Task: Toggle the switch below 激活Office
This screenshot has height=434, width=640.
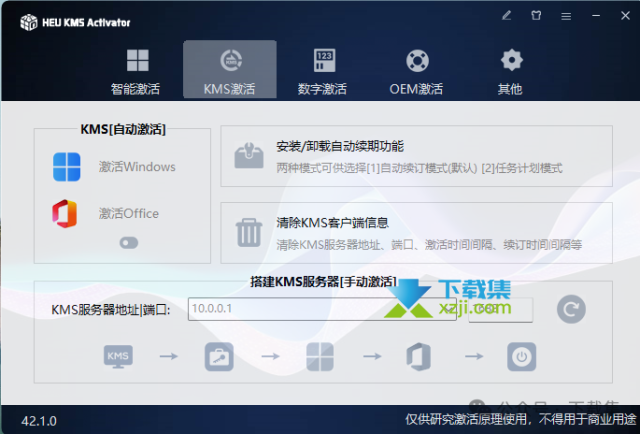Action: pos(129,243)
